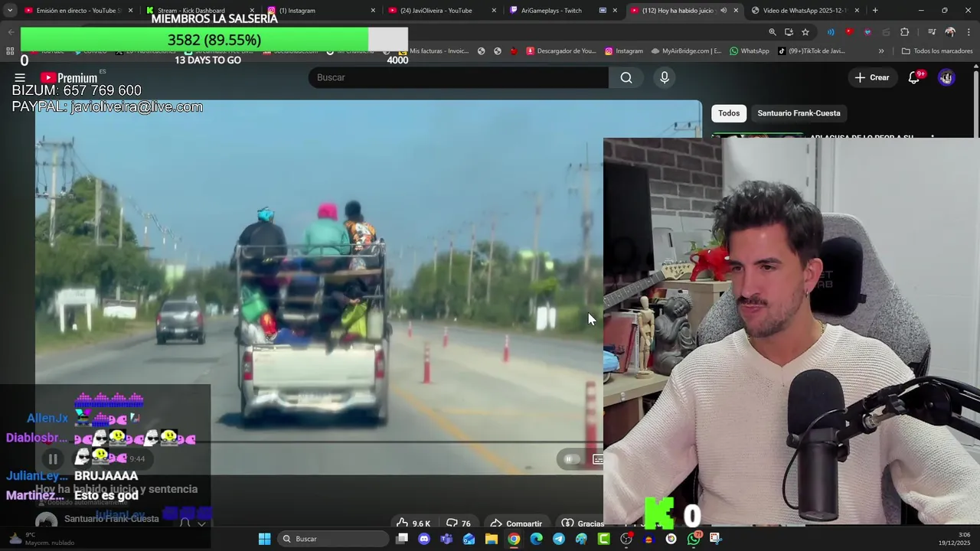Open the YouTube guide hamburger menu
980x551 pixels.
(20, 77)
